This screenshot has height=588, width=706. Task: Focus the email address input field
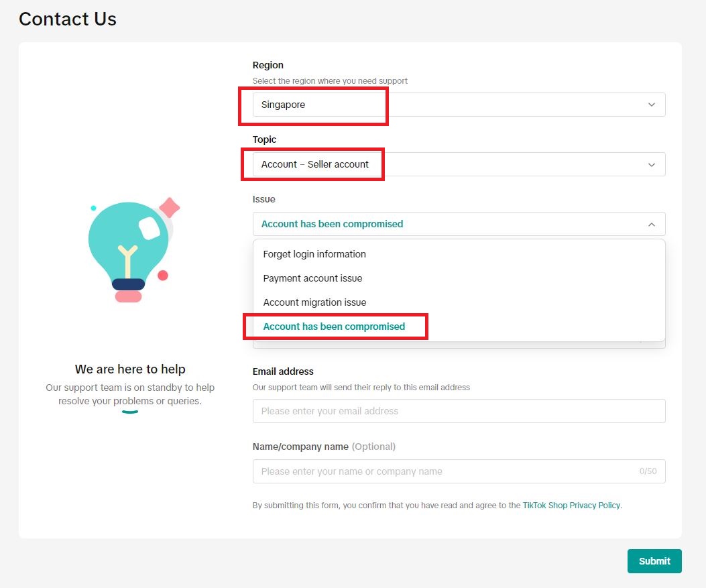[459, 411]
